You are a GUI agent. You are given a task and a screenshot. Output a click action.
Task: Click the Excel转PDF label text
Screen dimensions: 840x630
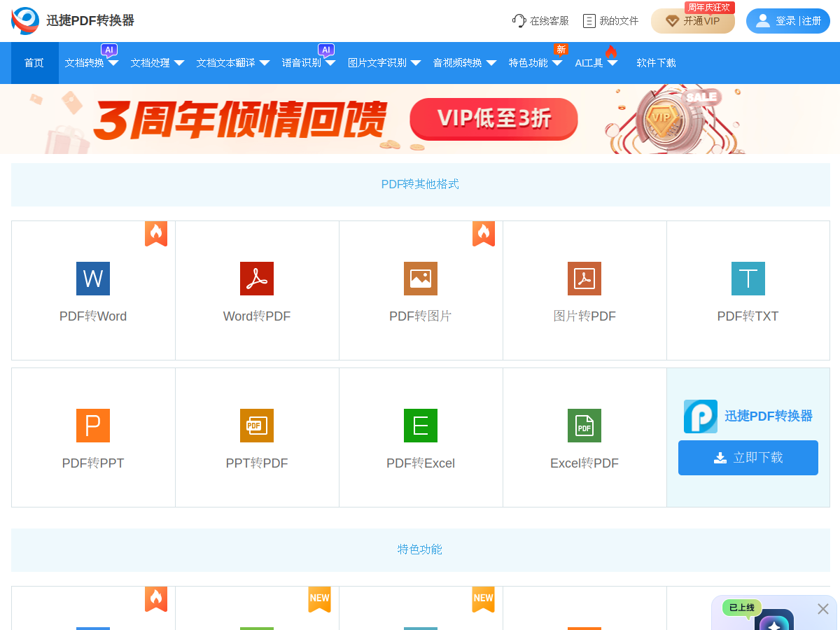pyautogui.click(x=584, y=463)
